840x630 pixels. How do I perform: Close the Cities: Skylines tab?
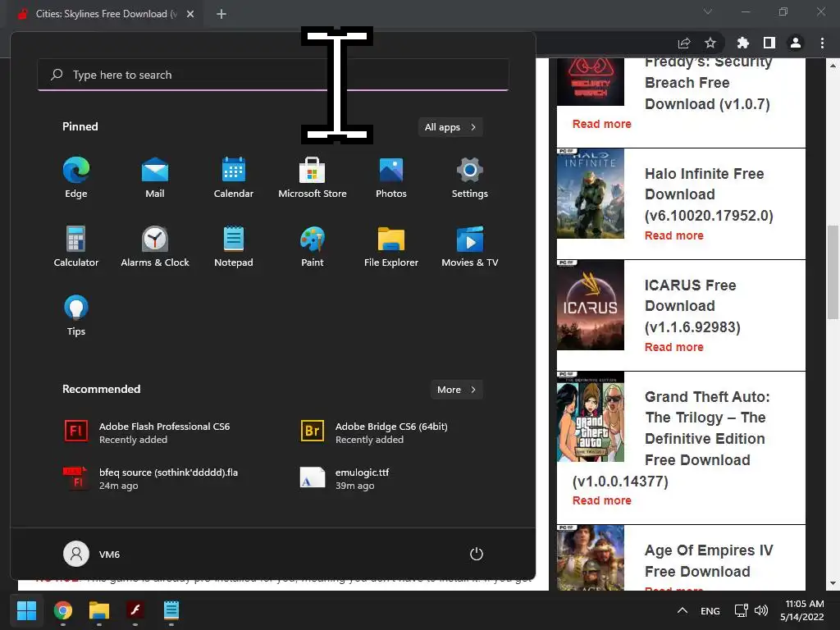click(x=190, y=14)
